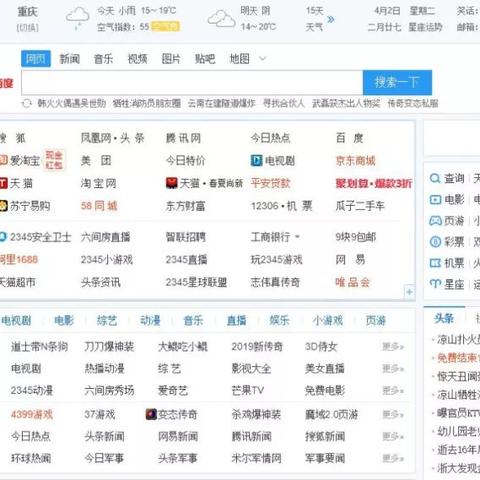Select the 贴吧 search tab
The height and width of the screenshot is (480, 480).
click(x=205, y=59)
